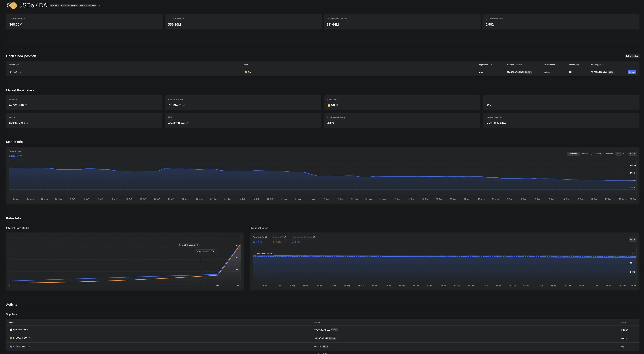Select the Spark DAI Vault supplier row
644x354 pixels.
click(20, 330)
